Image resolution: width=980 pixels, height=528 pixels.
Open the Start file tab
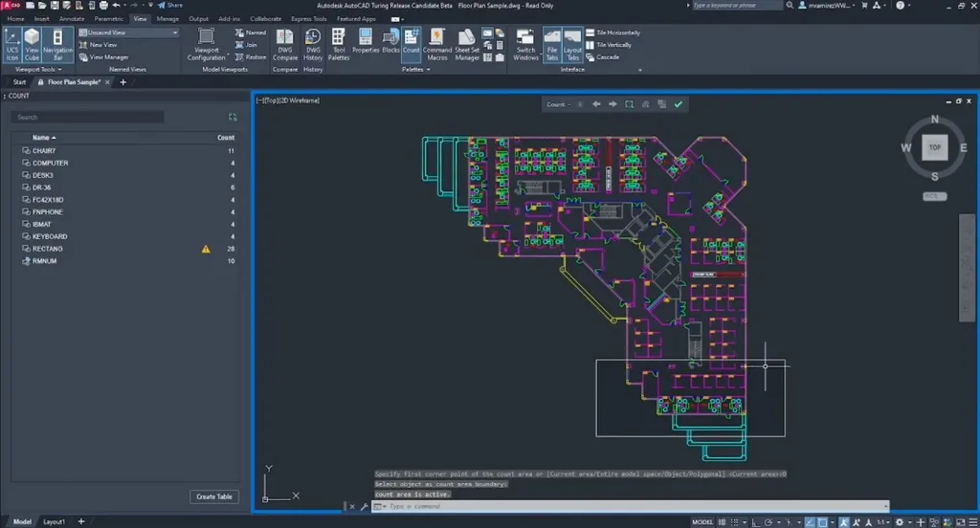pyautogui.click(x=19, y=82)
